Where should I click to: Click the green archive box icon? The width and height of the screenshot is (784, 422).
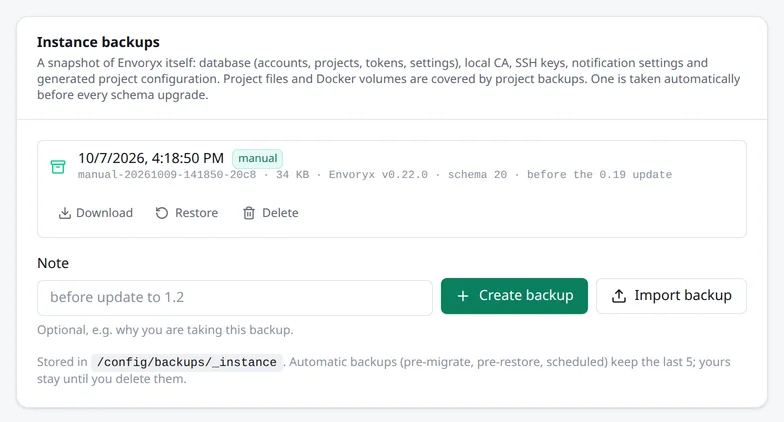coord(58,166)
